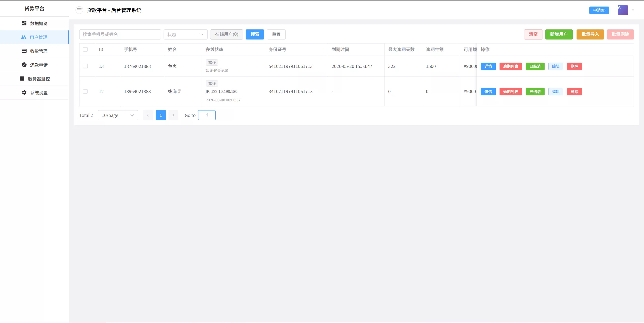The image size is (644, 323).
Task: Check the row checkbox for user 鱼崽
Action: (86, 66)
